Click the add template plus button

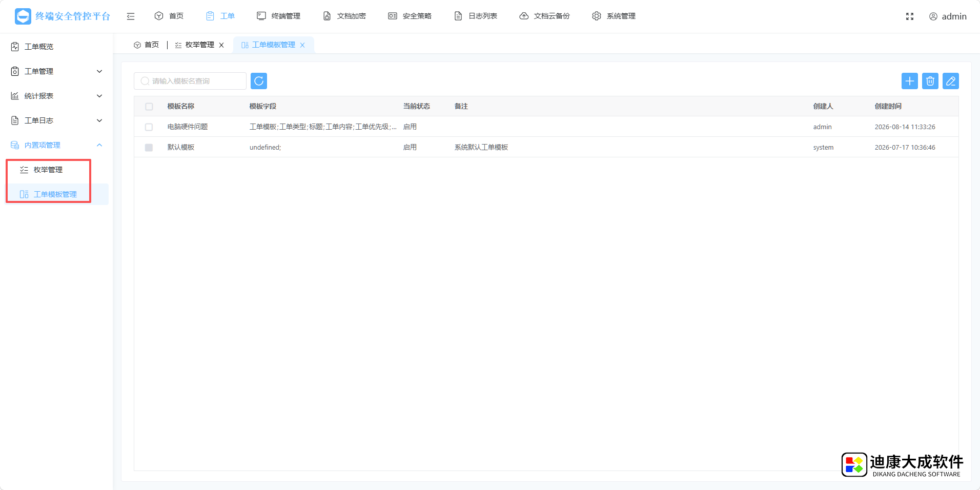pyautogui.click(x=910, y=81)
